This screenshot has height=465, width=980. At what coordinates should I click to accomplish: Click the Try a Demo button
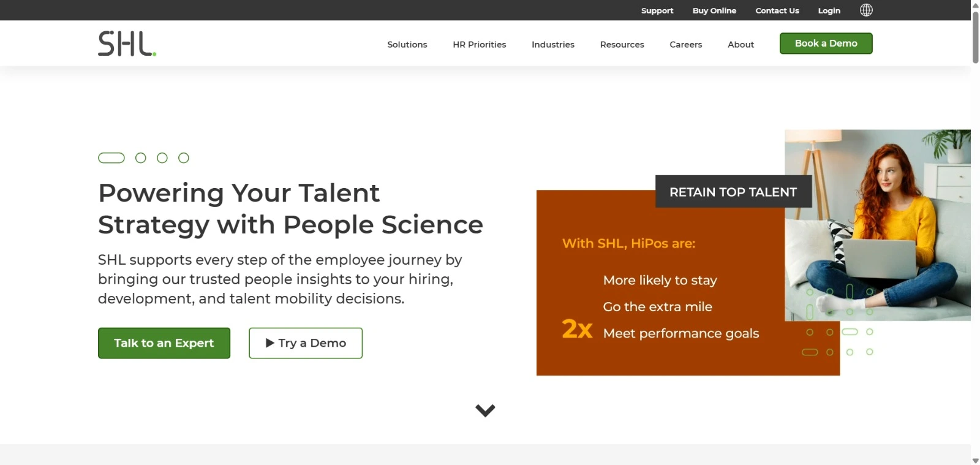305,343
